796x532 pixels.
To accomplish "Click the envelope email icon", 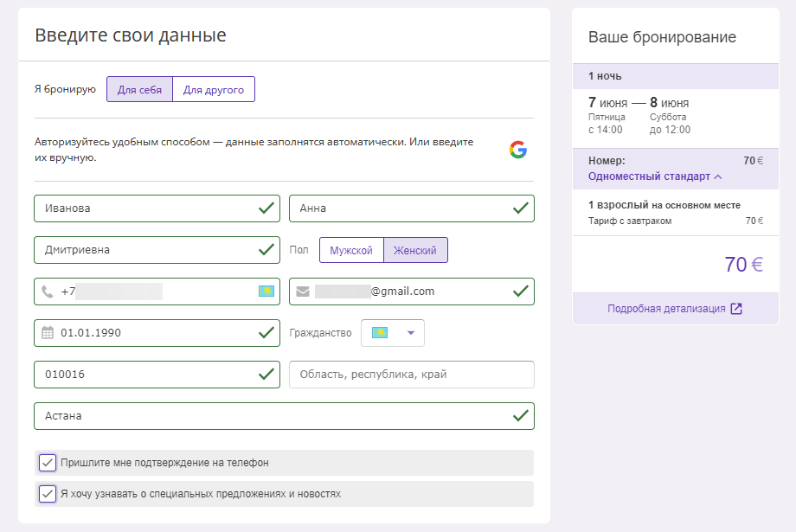I will (x=303, y=292).
